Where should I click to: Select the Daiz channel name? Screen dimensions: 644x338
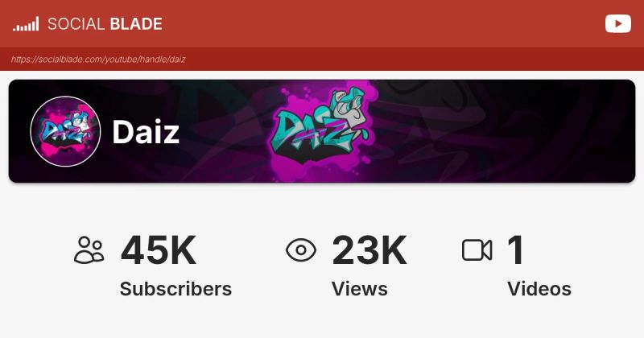[x=146, y=132]
